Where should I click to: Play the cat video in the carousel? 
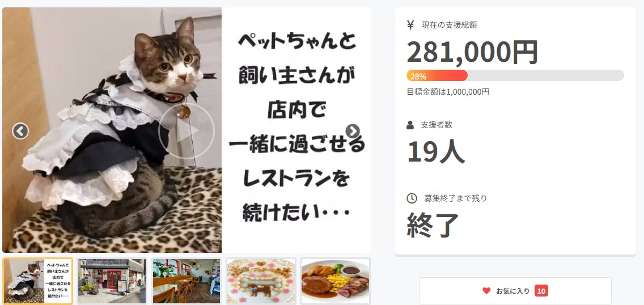click(187, 131)
